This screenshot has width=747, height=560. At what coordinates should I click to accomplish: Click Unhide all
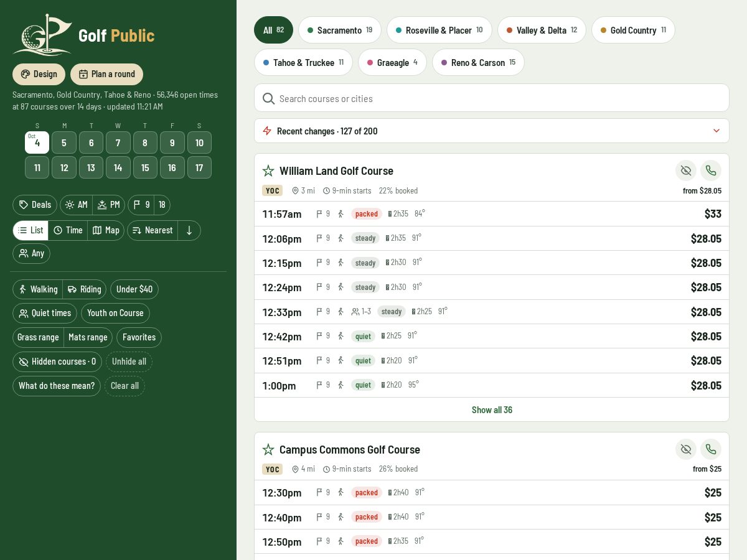pos(129,362)
